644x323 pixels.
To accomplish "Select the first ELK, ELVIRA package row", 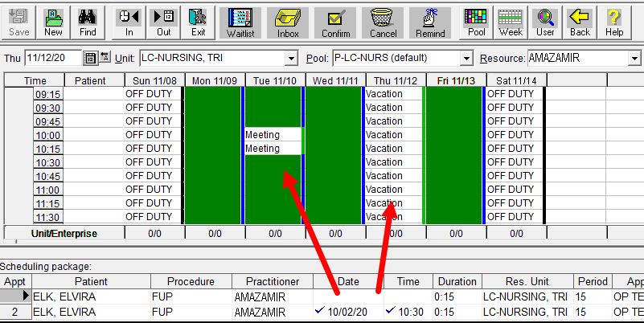I will (x=322, y=296).
